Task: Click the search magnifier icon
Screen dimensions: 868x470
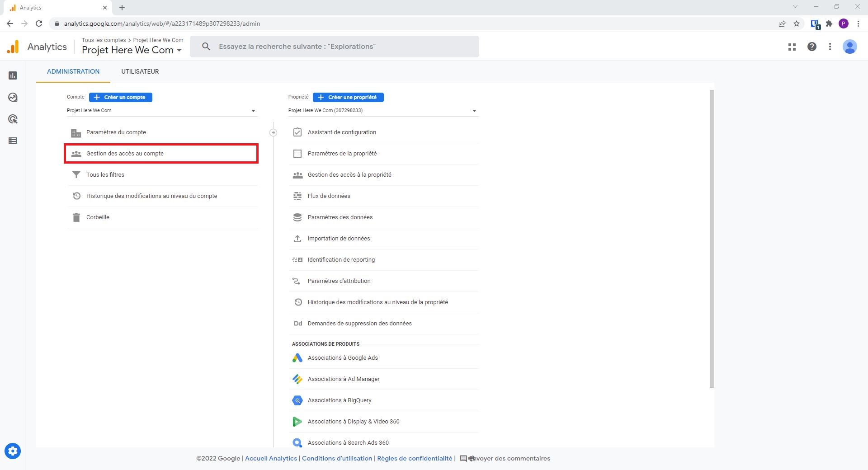Action: click(206, 47)
